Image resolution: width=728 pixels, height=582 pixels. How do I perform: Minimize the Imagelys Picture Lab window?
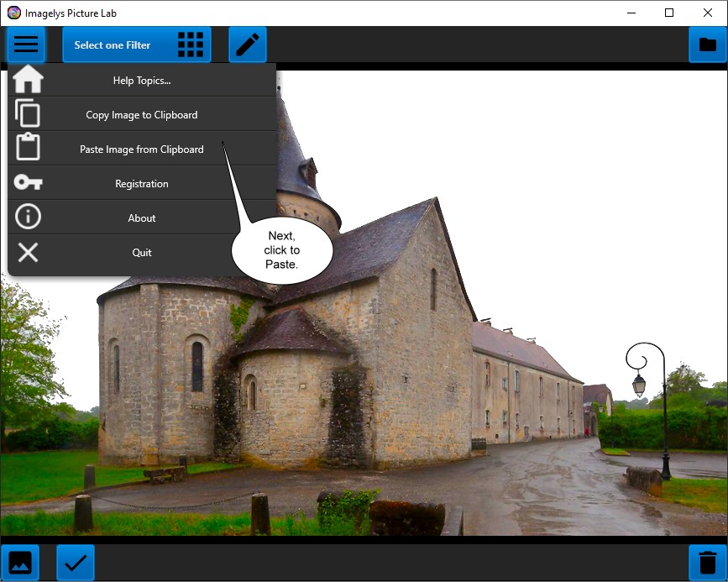tap(631, 13)
